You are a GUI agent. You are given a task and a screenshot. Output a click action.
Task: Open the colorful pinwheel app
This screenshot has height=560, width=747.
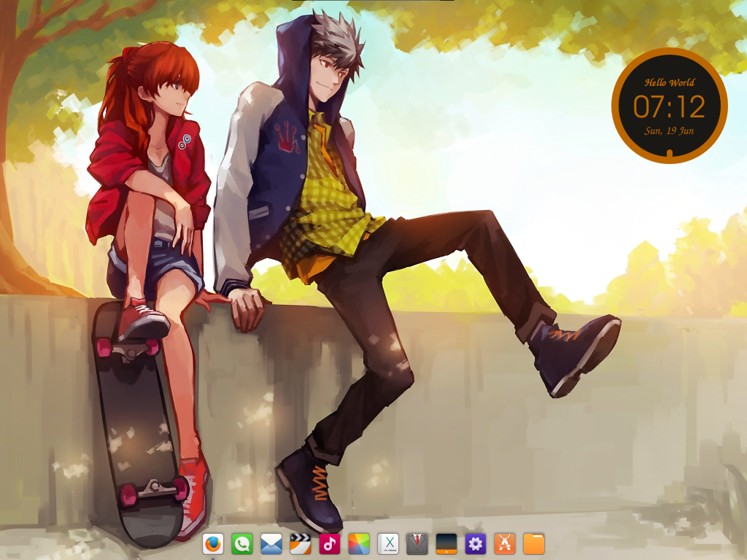359,544
